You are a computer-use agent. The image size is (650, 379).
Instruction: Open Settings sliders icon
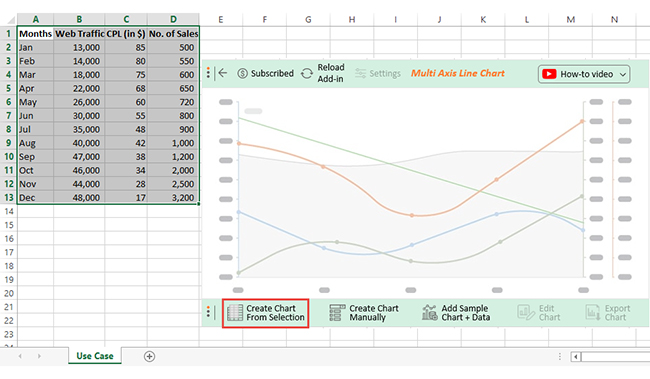[x=360, y=73]
